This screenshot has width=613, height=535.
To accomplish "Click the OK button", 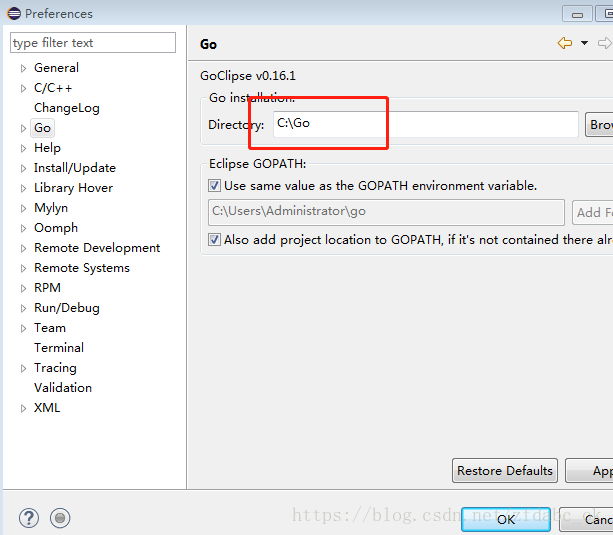I will (506, 519).
